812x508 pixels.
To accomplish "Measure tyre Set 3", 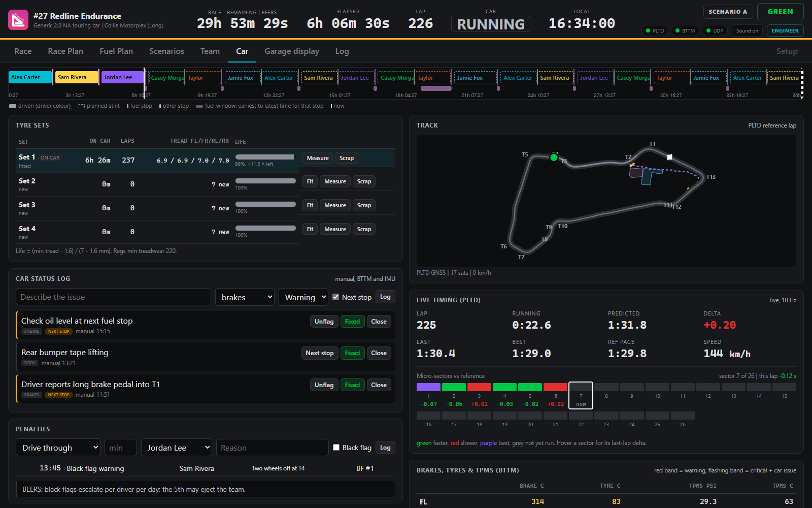I will point(335,205).
